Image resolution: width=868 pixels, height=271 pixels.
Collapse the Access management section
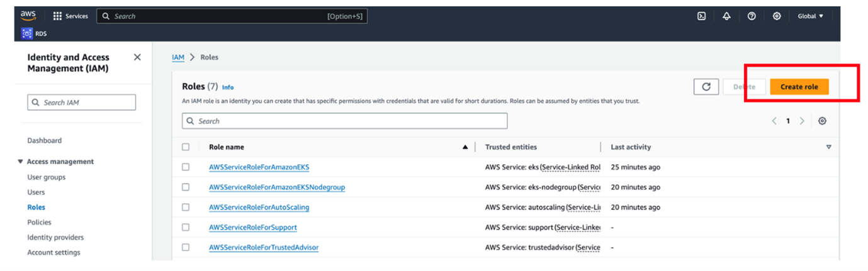(20, 162)
